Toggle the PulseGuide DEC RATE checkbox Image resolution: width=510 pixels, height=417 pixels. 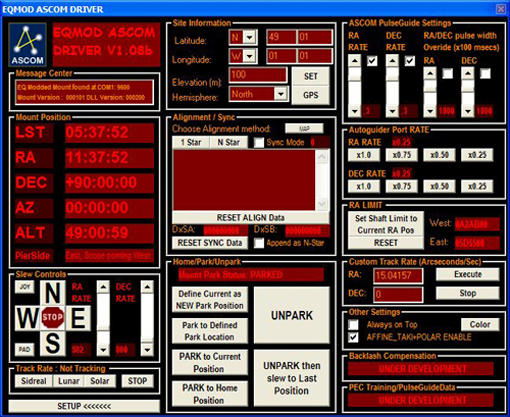(410, 61)
